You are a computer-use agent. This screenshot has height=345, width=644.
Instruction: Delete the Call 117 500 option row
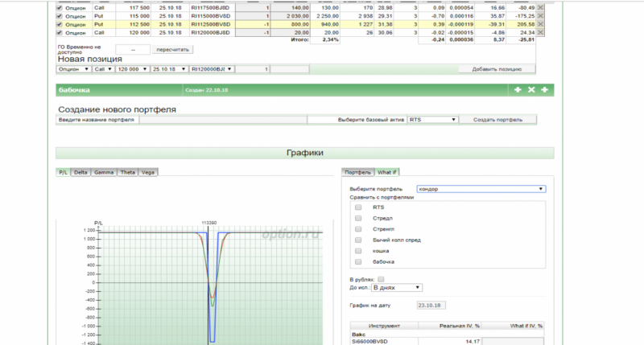[540, 6]
